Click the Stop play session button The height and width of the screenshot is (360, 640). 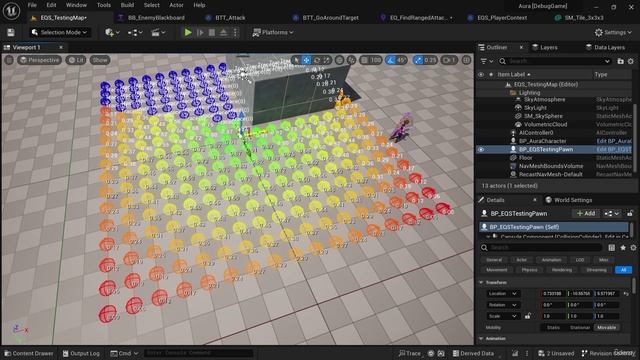pos(212,32)
